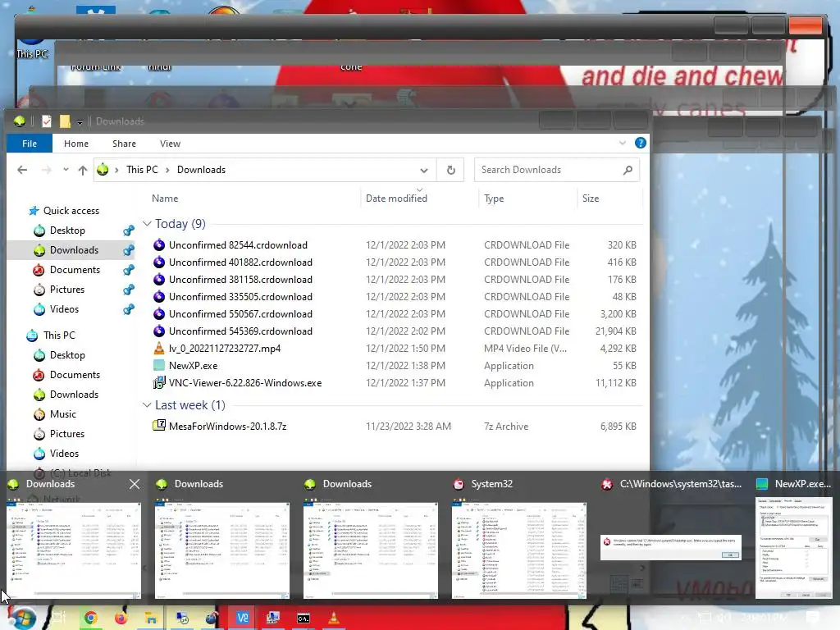
Task: Click the New folder icon in title bar
Action: point(65,121)
